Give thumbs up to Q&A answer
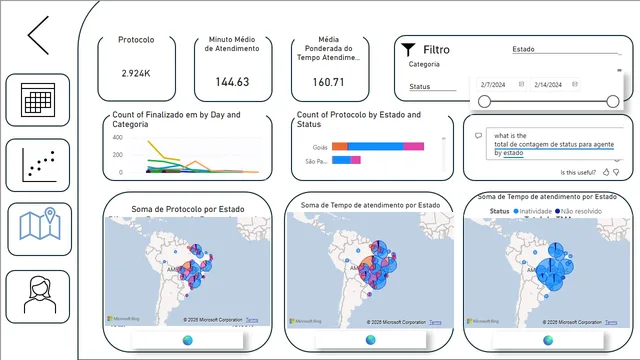Screen dimensions: 640x360 coord(606,172)
